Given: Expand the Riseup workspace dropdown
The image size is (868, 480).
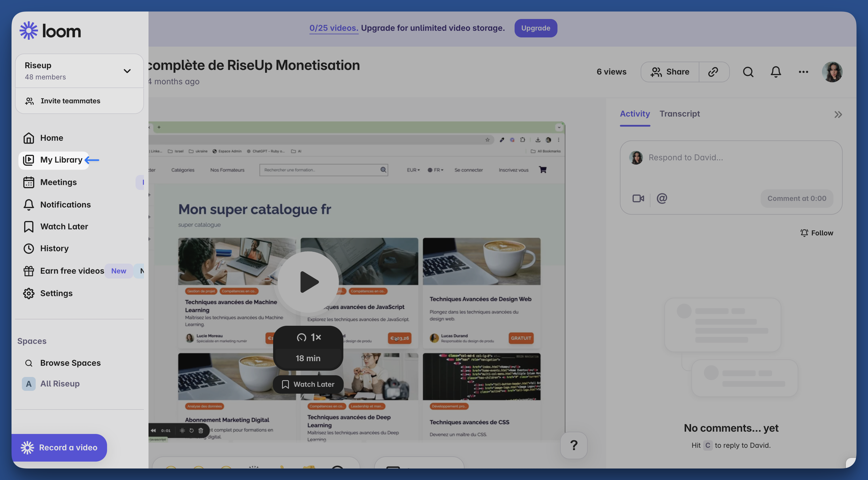Looking at the screenshot, I should pos(127,71).
